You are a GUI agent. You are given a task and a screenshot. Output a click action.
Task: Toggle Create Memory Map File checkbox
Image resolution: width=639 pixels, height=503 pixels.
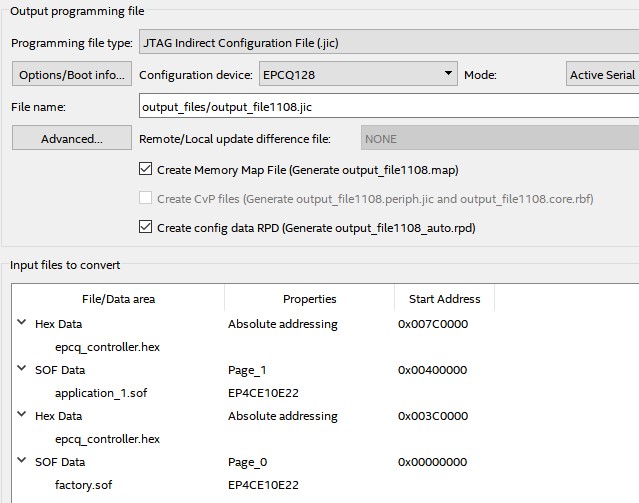tap(145, 169)
